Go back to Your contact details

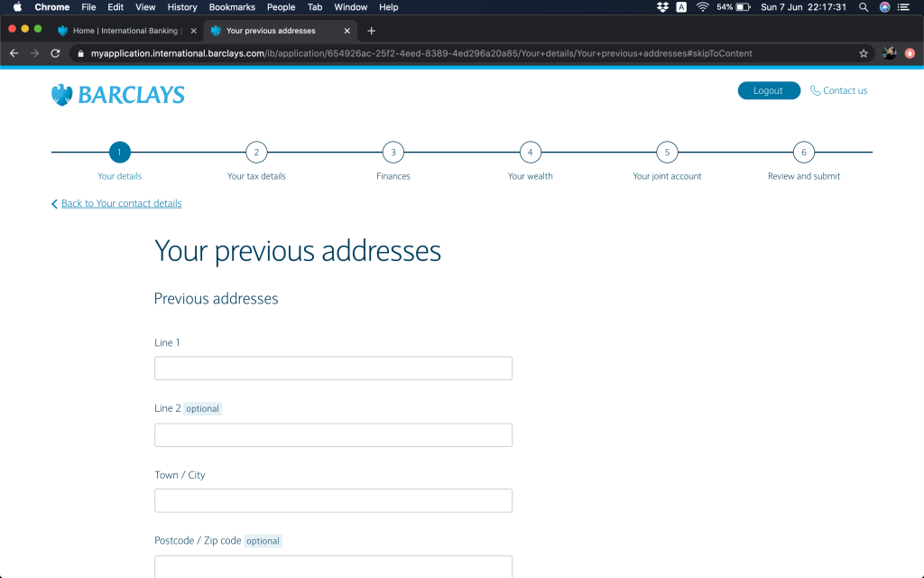coord(121,203)
